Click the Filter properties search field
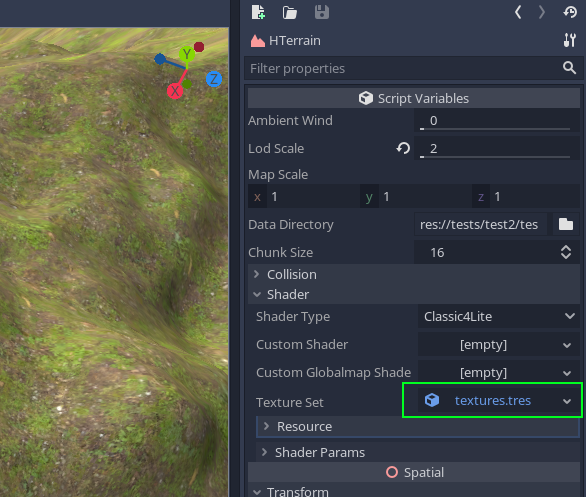 click(414, 68)
